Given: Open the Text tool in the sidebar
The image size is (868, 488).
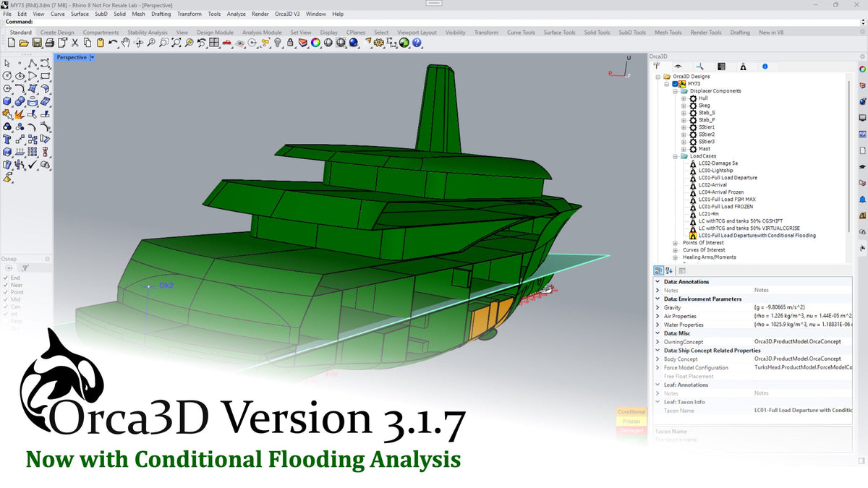Looking at the screenshot, I should pyautogui.click(x=7, y=140).
